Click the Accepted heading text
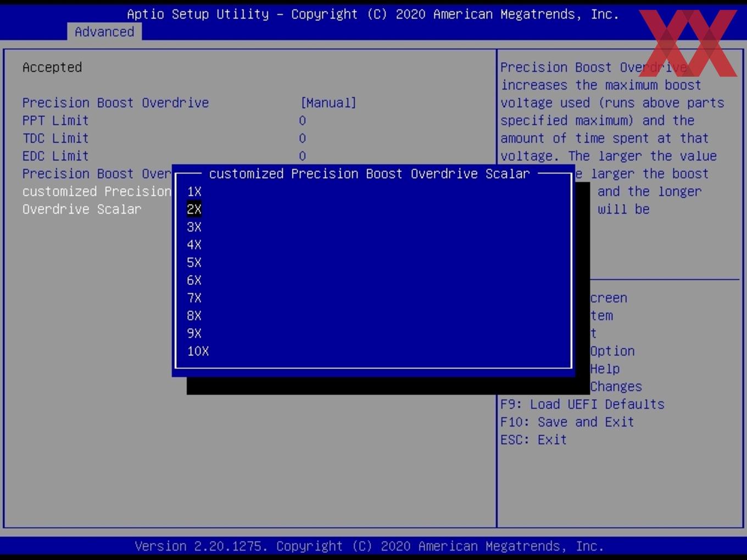 tap(52, 68)
